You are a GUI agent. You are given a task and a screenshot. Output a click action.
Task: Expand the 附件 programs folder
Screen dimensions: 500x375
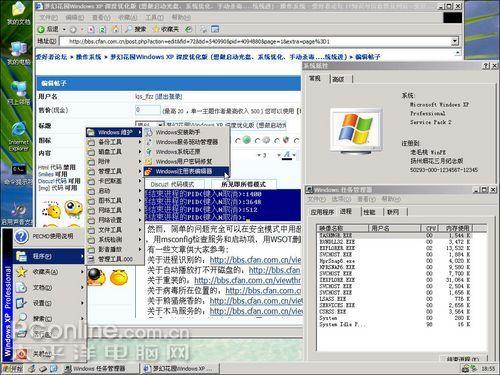click(115, 161)
